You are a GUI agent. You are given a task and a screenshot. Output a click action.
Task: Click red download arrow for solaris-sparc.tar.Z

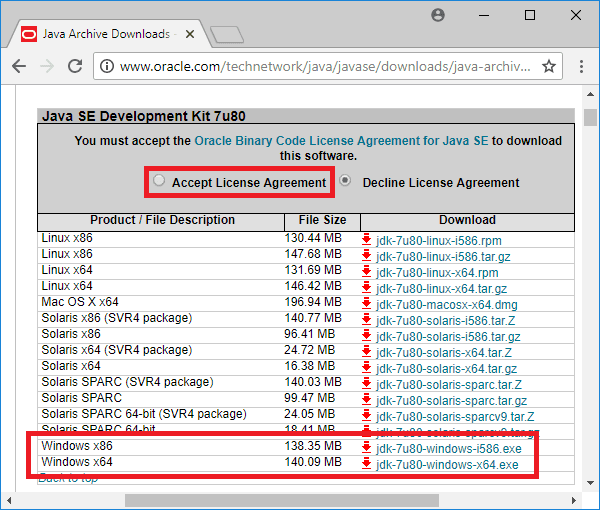366,383
